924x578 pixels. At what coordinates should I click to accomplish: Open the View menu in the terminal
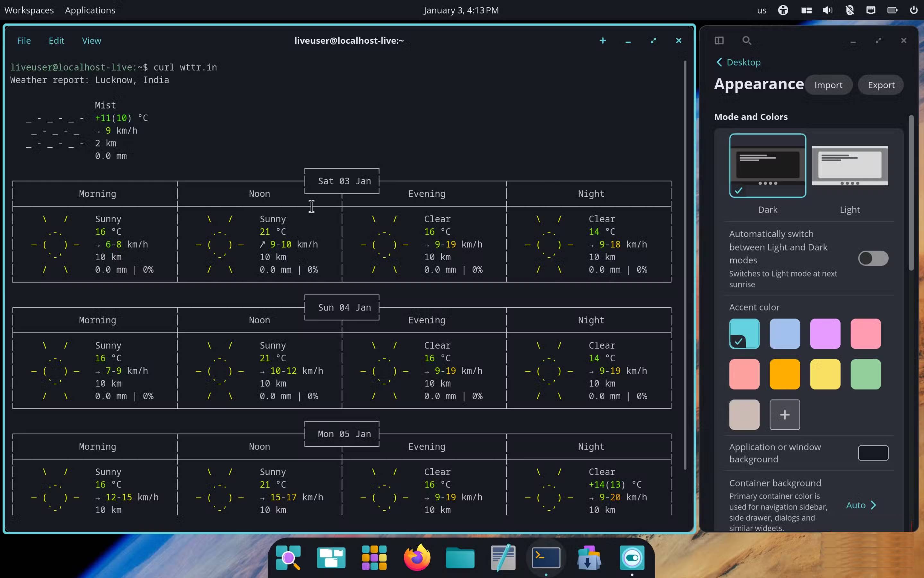point(91,40)
